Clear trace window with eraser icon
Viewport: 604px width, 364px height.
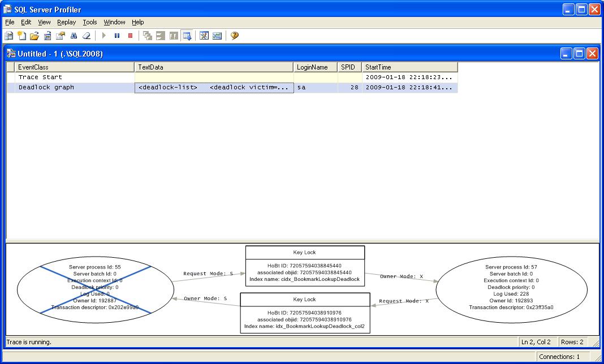(87, 36)
